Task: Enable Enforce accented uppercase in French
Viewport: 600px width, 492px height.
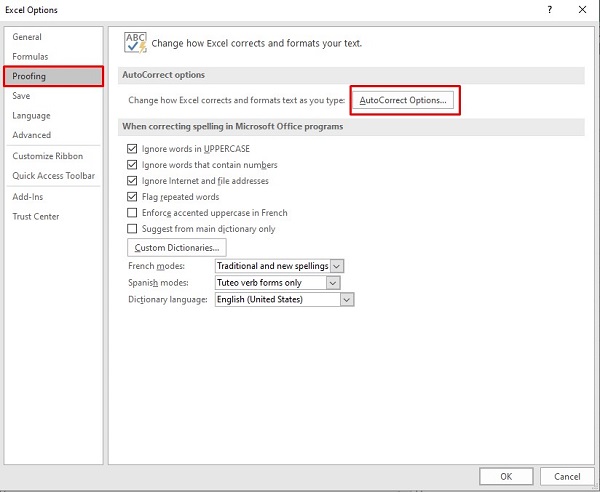Action: click(x=132, y=213)
